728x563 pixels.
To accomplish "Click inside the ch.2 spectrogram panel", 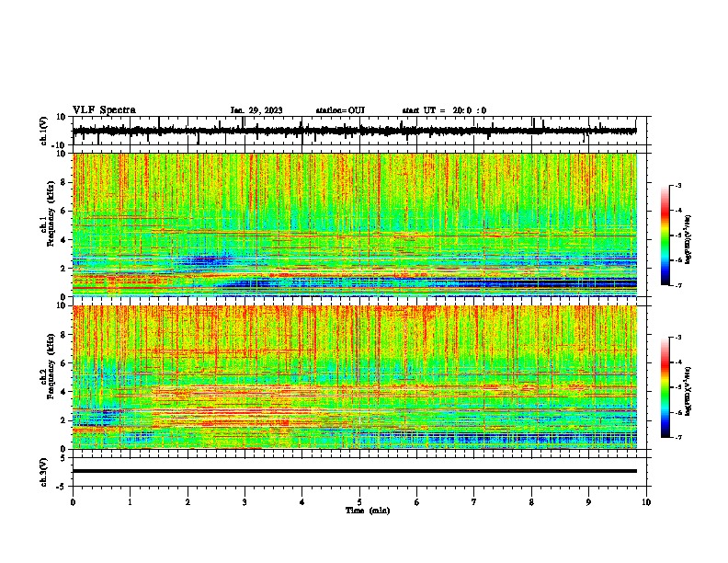I will pos(355,377).
